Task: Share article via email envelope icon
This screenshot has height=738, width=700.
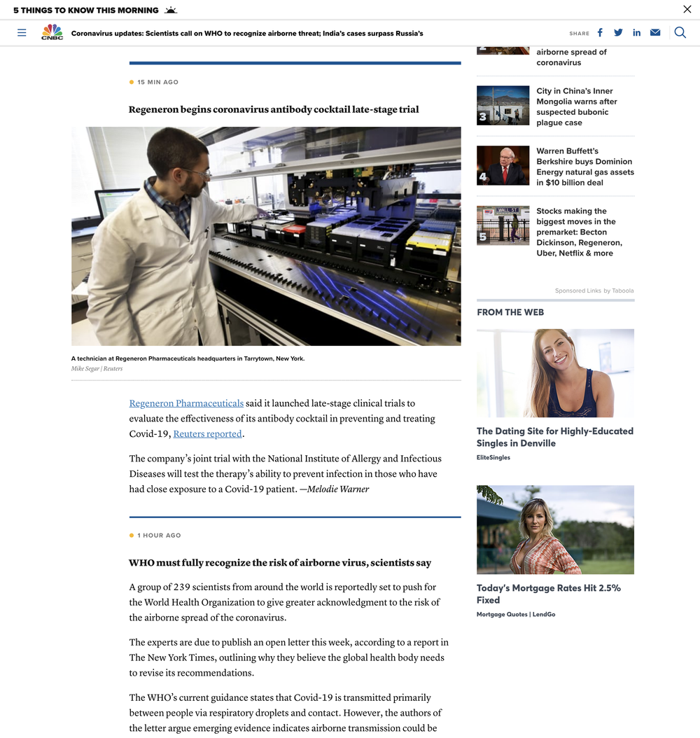Action: 654,32
